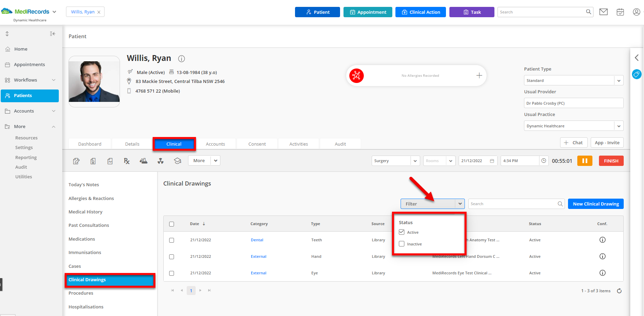
Task: Add an allergy with the plus icon
Action: (479, 75)
